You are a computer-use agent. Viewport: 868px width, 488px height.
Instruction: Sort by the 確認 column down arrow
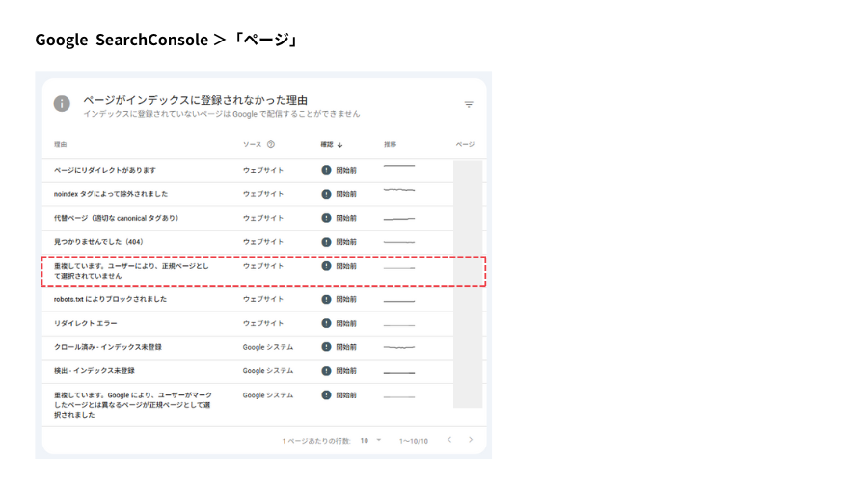[339, 145]
